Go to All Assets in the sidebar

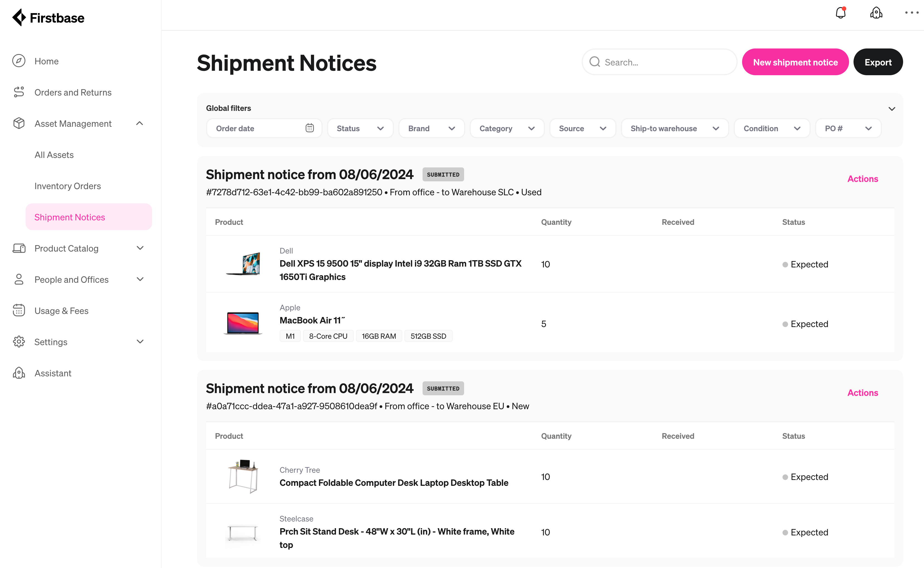click(x=54, y=154)
